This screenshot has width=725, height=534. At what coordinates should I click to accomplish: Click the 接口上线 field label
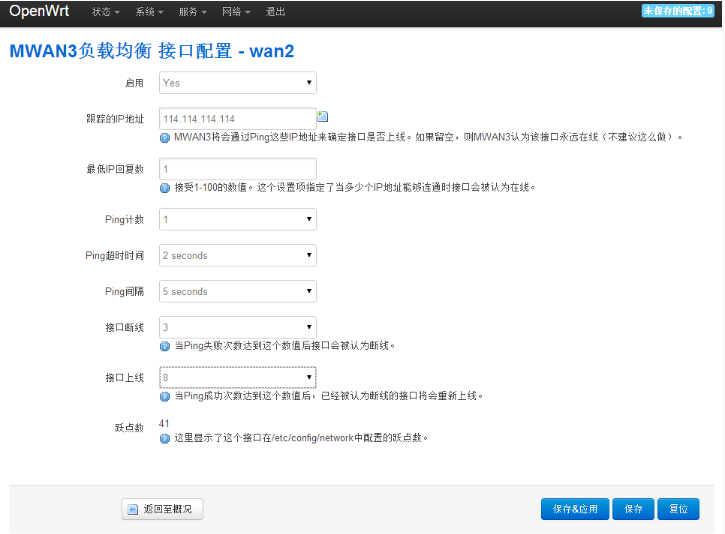click(125, 378)
